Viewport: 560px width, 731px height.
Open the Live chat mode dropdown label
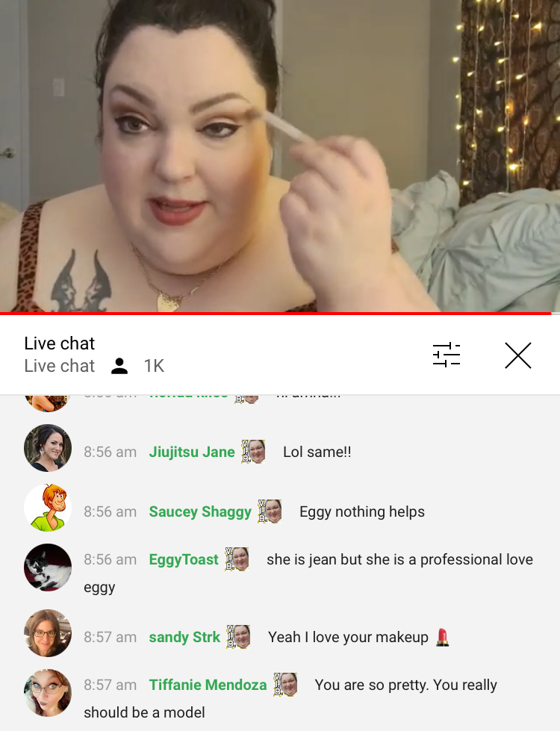pyautogui.click(x=59, y=366)
